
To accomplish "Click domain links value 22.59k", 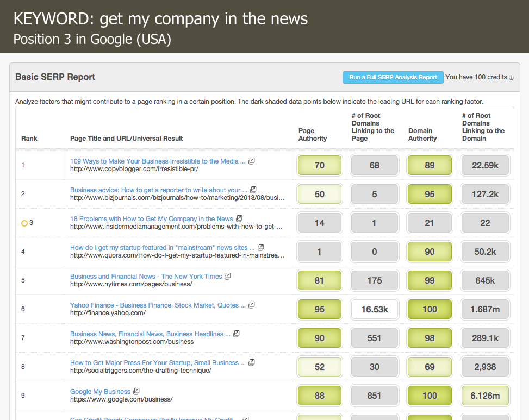I will [x=485, y=165].
